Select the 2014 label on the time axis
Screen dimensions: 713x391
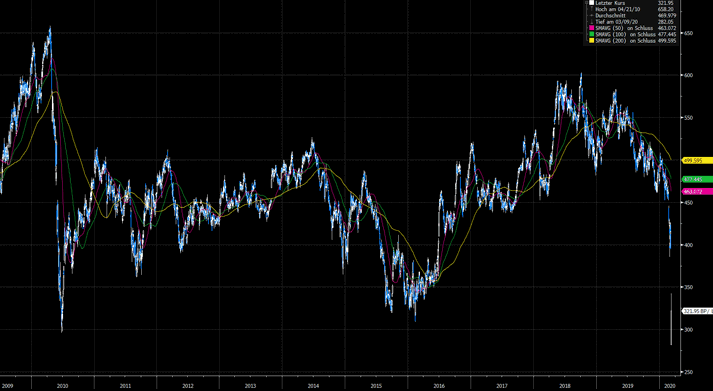(313, 386)
